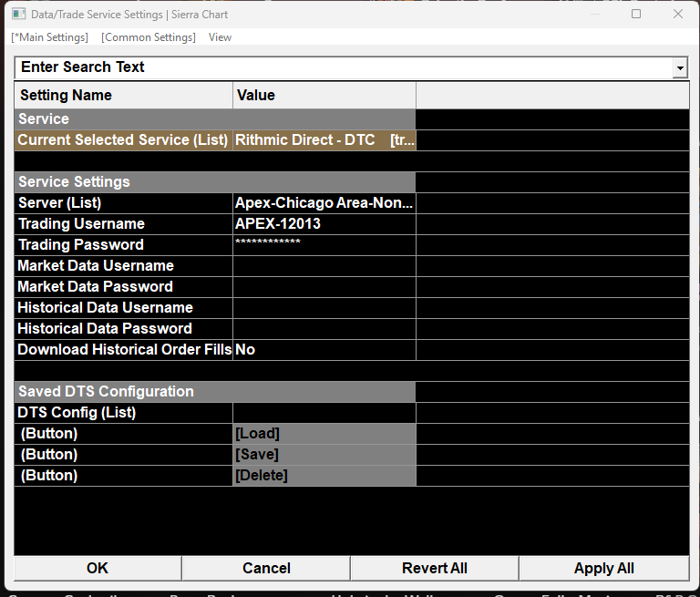Open the search text dropdown arrow
The image size is (700, 597).
pyautogui.click(x=679, y=68)
